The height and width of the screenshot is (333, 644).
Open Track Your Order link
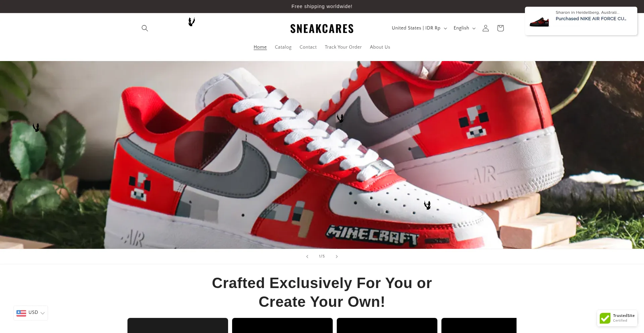click(343, 47)
